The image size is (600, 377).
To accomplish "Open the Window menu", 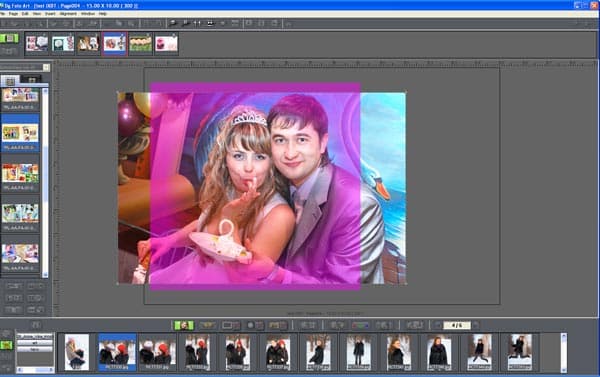I will coord(88,14).
